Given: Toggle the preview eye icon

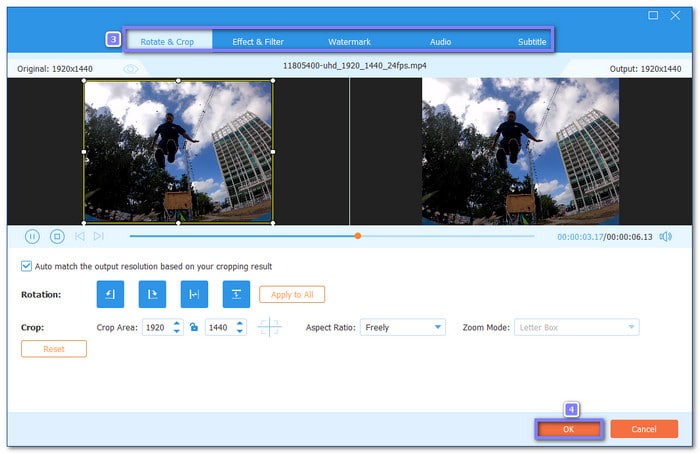Looking at the screenshot, I should click(131, 68).
